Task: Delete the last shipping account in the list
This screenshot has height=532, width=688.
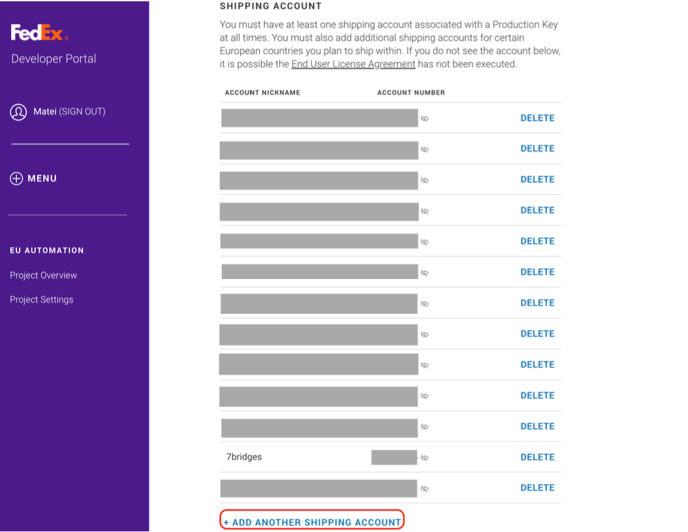Action: pos(537,488)
